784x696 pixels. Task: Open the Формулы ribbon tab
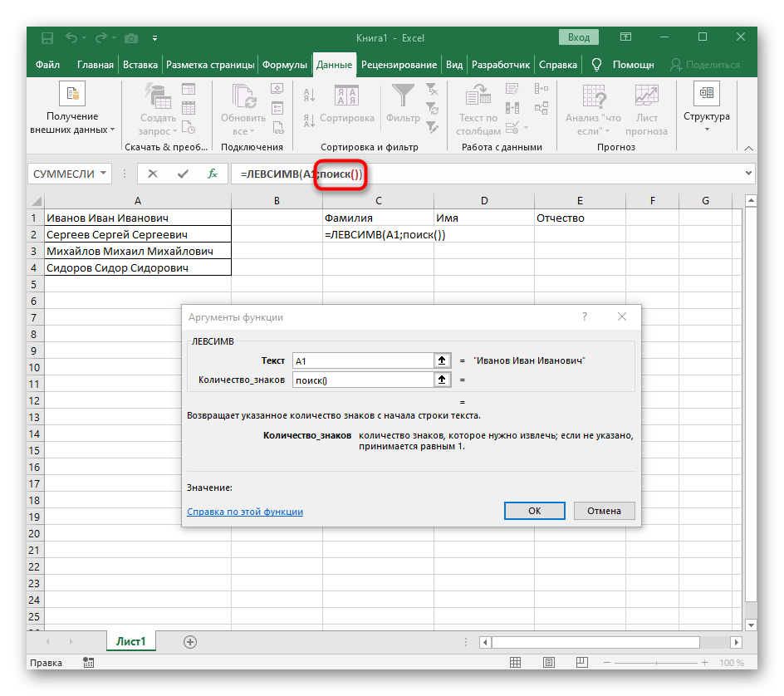(x=285, y=65)
